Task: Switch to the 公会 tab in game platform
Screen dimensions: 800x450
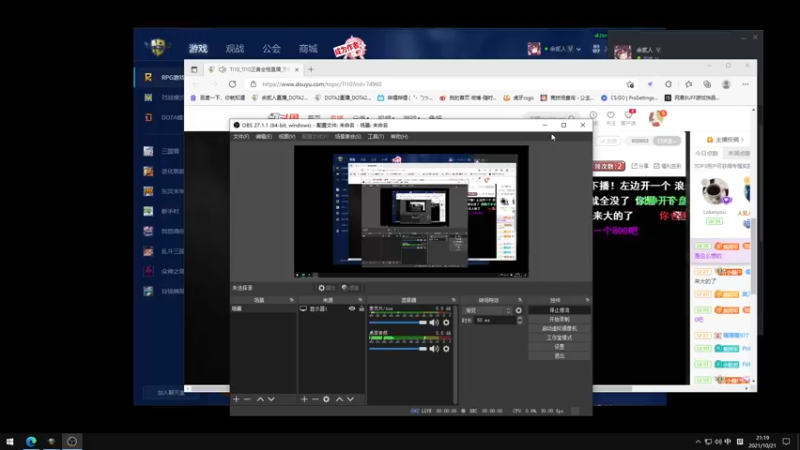Action: (271, 48)
